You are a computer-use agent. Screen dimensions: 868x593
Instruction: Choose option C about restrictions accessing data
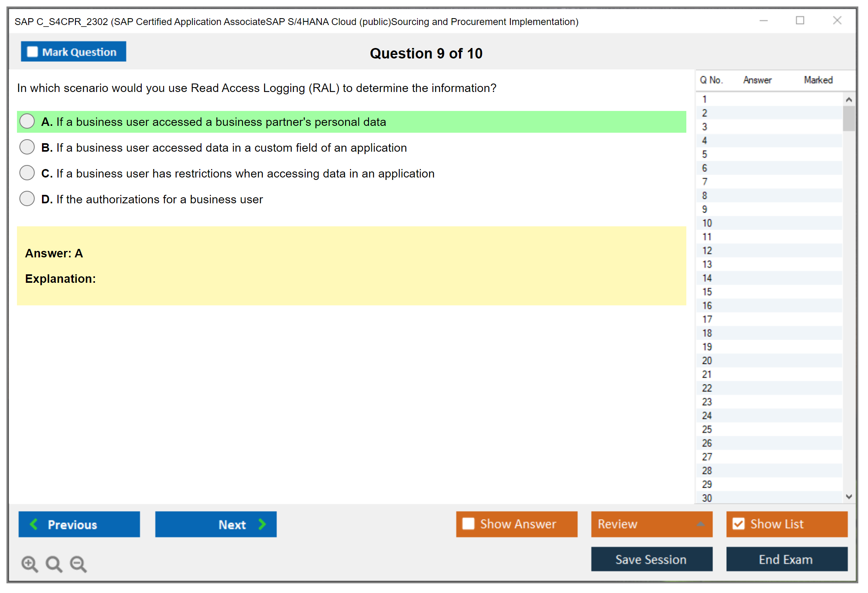[x=27, y=173]
